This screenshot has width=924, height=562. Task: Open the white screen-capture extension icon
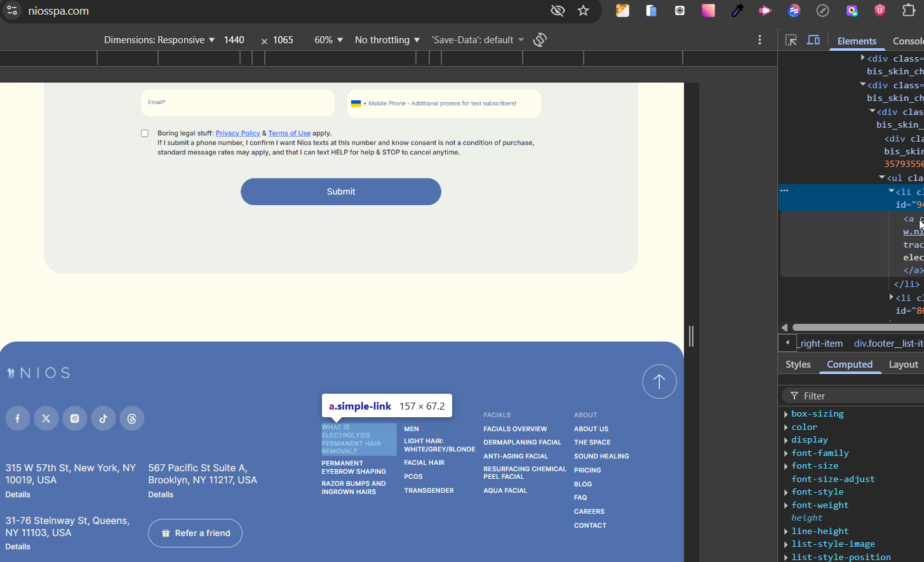tap(680, 11)
